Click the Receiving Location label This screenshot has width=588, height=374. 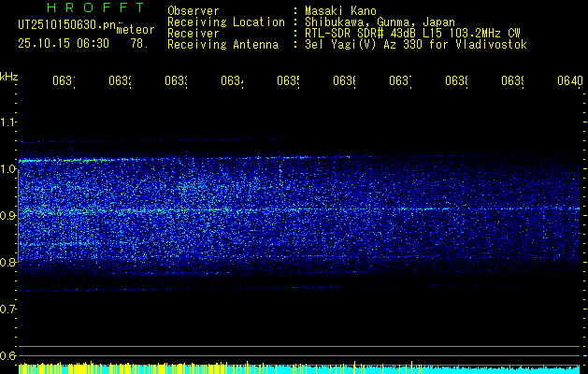coord(226,22)
